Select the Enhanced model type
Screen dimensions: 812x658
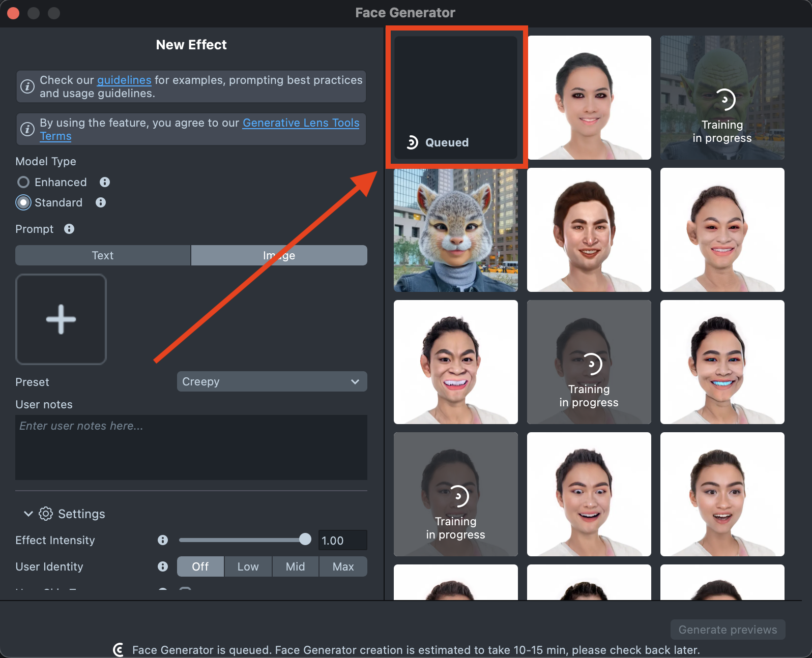[23, 182]
